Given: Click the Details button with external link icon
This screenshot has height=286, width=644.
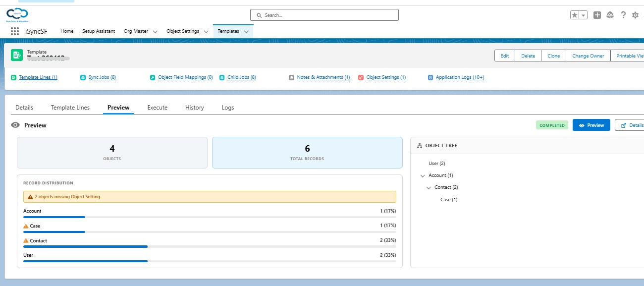Looking at the screenshot, I should tap(630, 125).
